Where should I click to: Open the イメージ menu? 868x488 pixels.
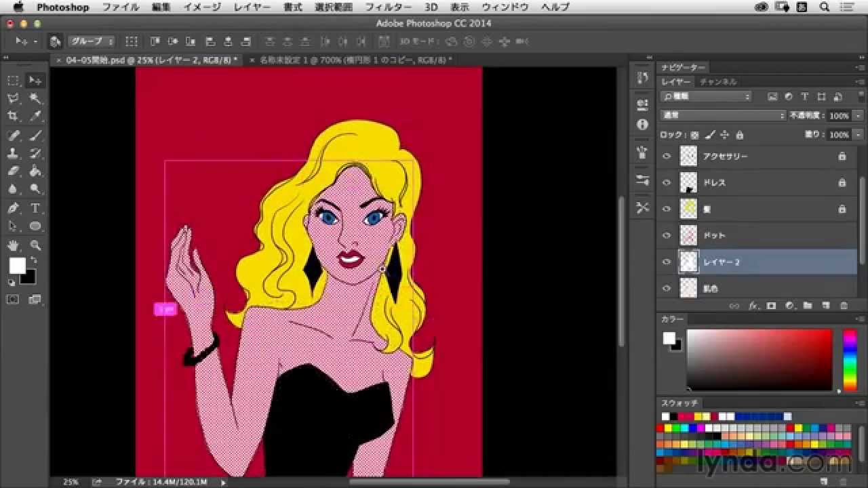coord(203,7)
